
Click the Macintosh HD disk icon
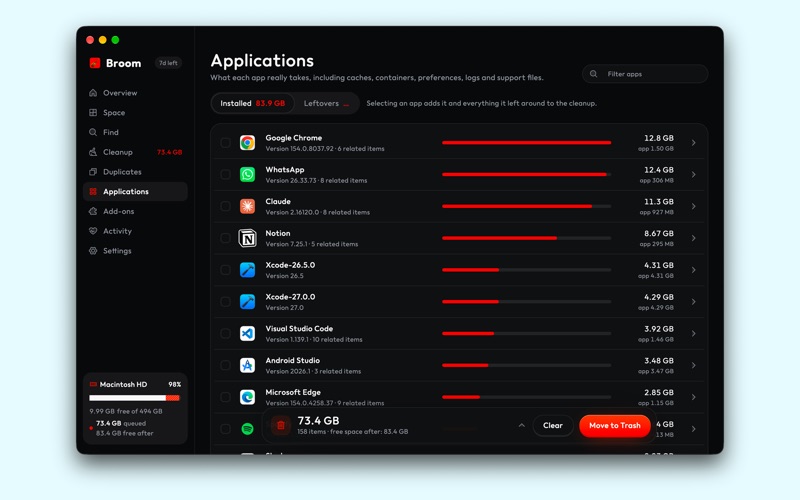pyautogui.click(x=93, y=384)
